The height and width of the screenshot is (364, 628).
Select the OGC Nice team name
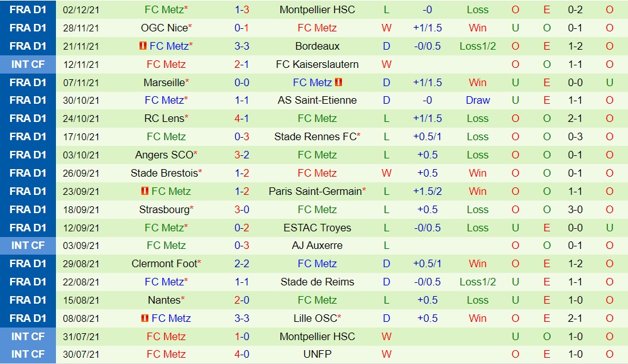point(164,28)
